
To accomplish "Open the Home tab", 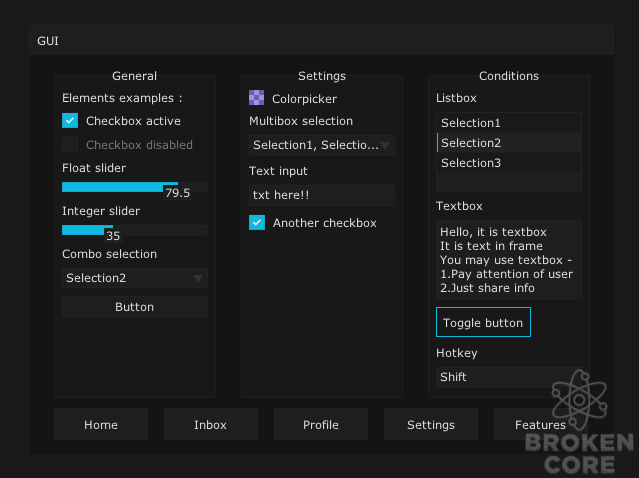I will (x=101, y=424).
